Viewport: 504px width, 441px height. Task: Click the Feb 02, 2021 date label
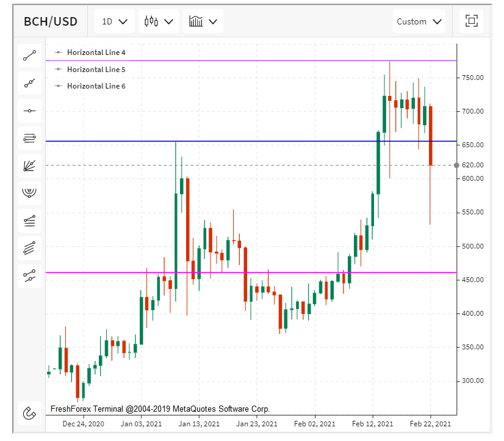tap(315, 424)
